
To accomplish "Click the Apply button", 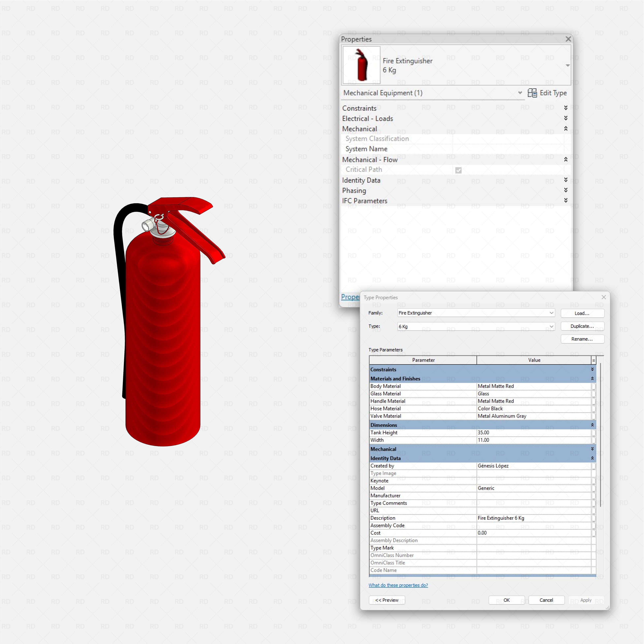I will pos(586,600).
